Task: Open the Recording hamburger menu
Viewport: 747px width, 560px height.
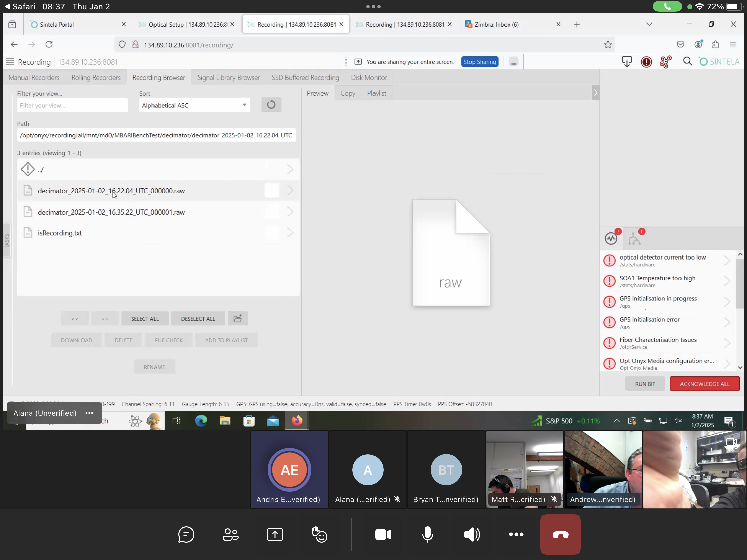Action: click(10, 62)
